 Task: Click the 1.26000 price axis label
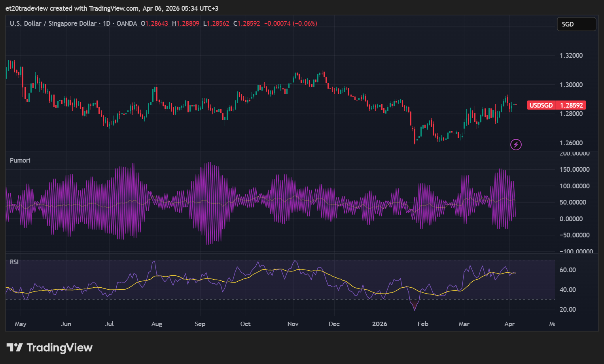[571, 143]
